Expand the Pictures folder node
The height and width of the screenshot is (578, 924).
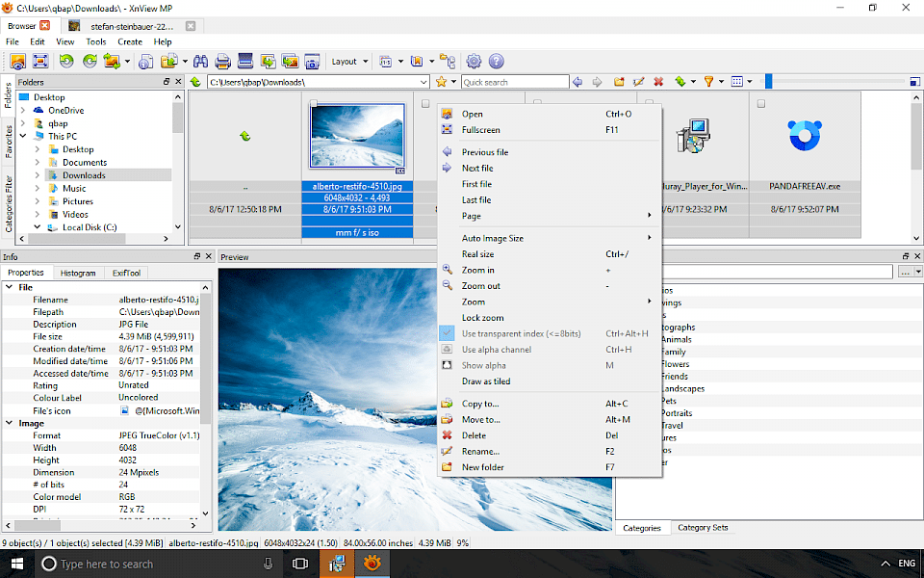pyautogui.click(x=38, y=201)
